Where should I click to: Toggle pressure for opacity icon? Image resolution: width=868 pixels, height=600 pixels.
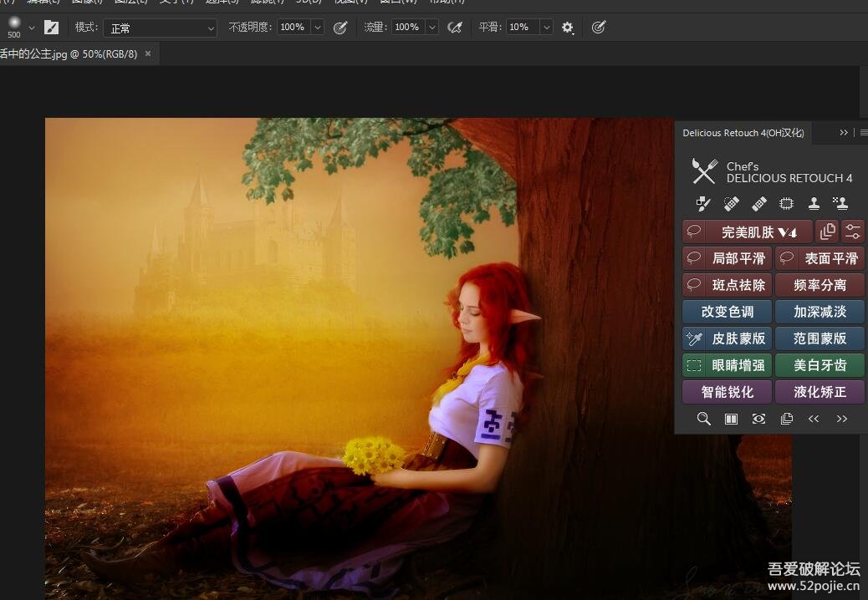[340, 27]
